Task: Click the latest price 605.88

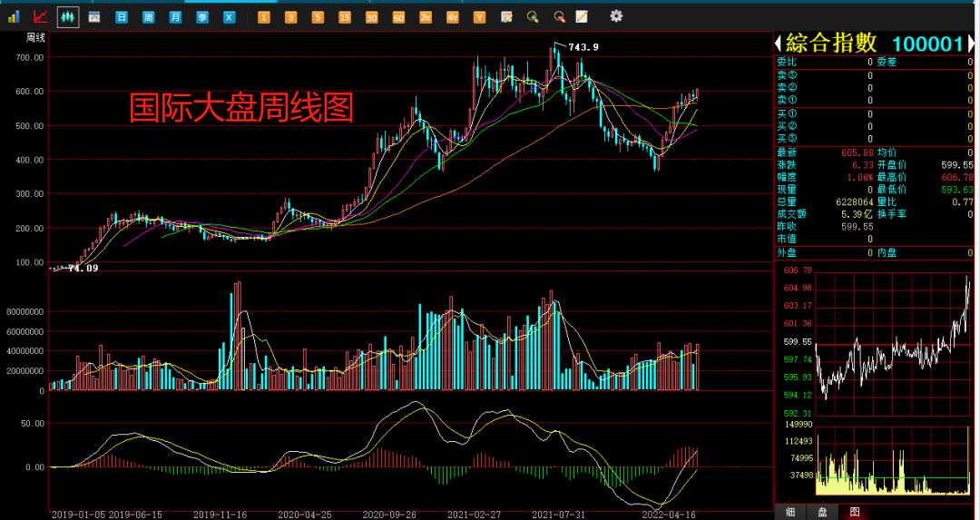Action: (x=857, y=152)
